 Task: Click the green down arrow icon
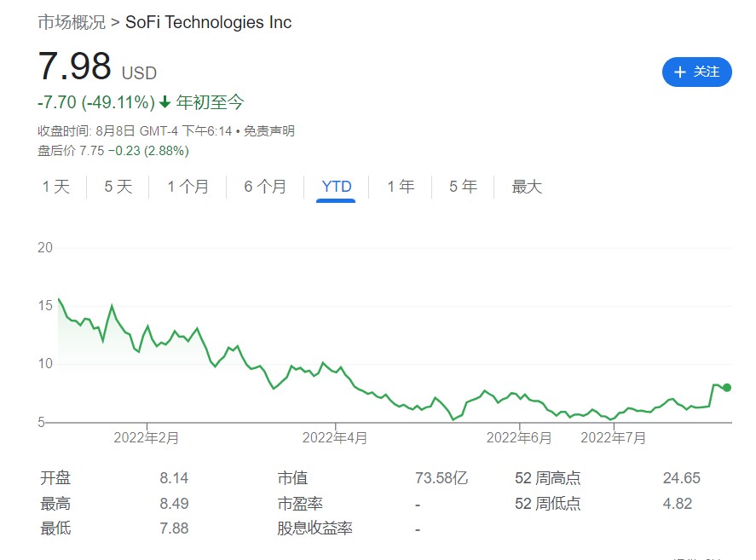pyautogui.click(x=165, y=103)
